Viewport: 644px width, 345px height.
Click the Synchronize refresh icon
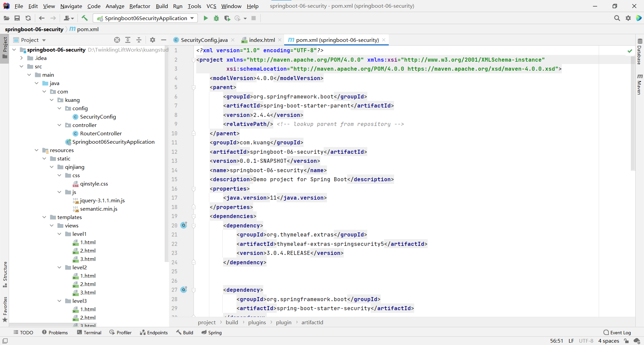[28, 18]
